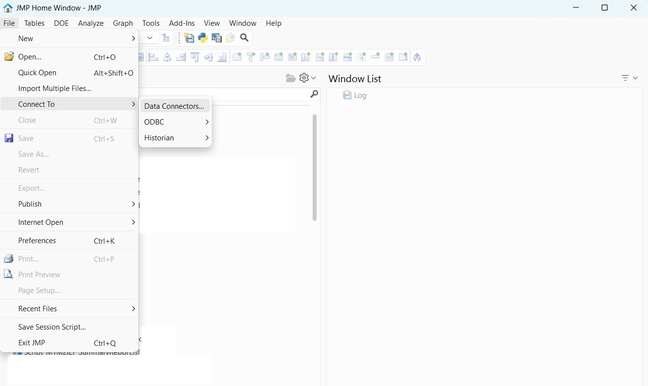Choose Quick Open in File menu
Screen dimensions: 648x386
[69, 73]
